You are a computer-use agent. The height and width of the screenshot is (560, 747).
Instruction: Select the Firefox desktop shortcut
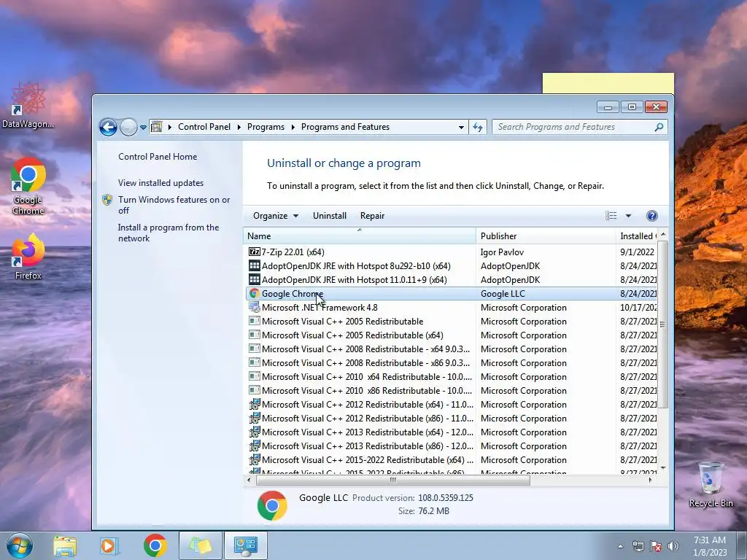pyautogui.click(x=28, y=257)
